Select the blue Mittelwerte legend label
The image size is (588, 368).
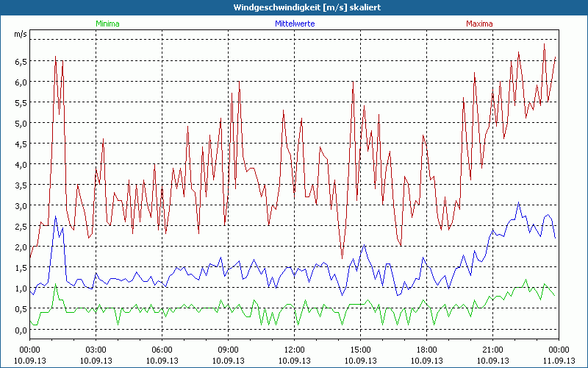pos(294,24)
